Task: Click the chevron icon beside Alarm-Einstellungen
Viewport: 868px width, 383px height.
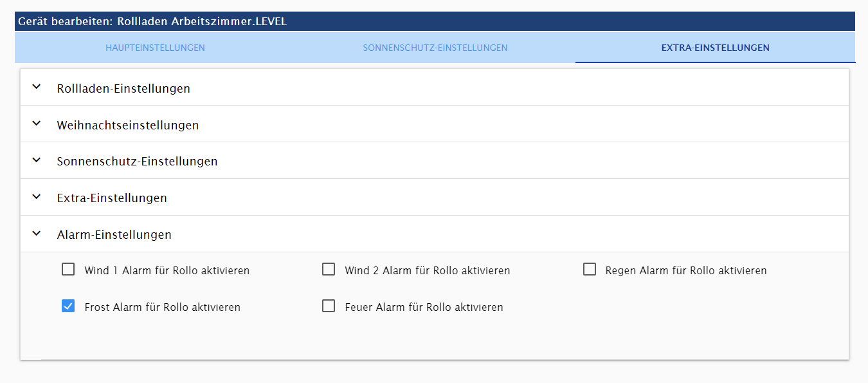Action: (37, 234)
